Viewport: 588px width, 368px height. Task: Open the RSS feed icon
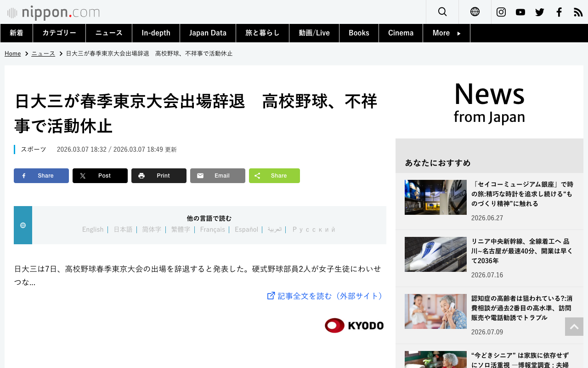(x=578, y=12)
